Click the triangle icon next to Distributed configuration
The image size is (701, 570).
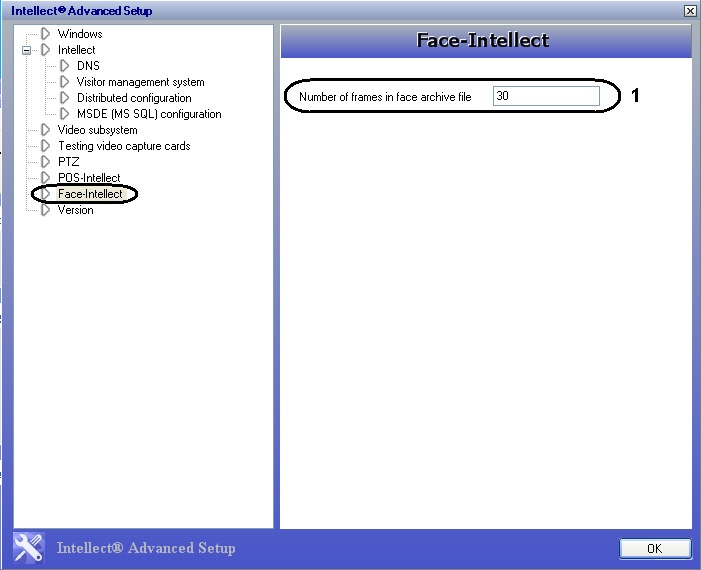click(x=65, y=98)
